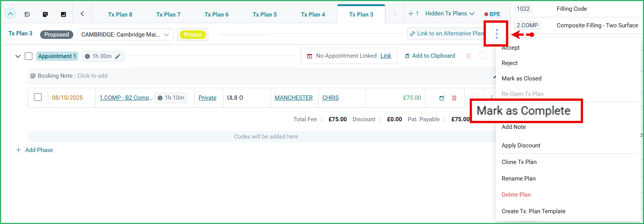Delete Appointment 1 using faded trash icon
The width and height of the screenshot is (644, 224).
[469, 56]
